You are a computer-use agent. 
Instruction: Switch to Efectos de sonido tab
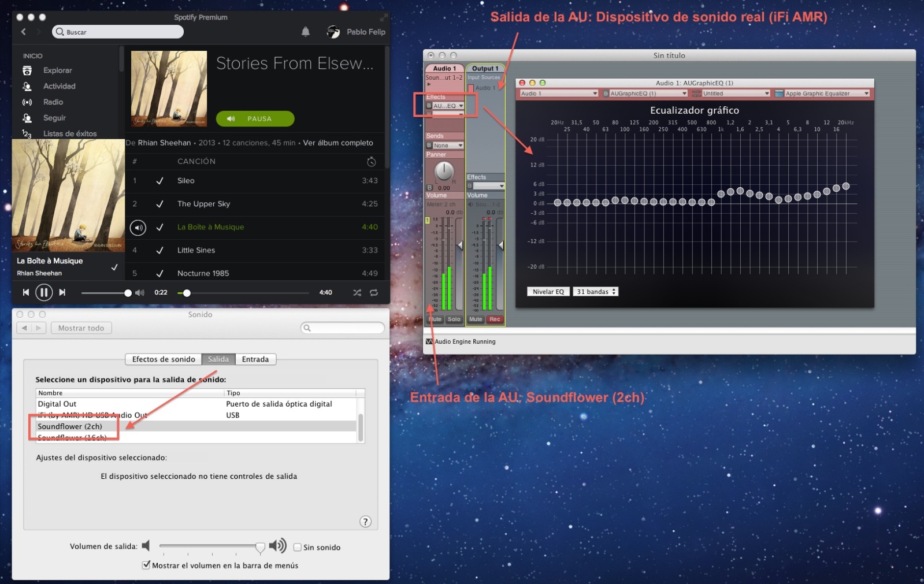[164, 359]
